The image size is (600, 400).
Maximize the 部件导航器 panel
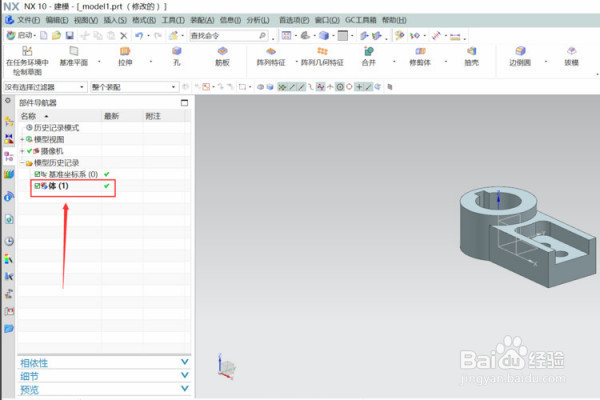pyautogui.click(x=184, y=103)
